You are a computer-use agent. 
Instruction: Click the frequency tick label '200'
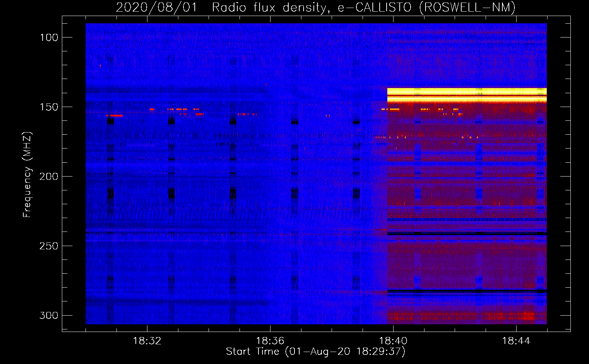click(x=49, y=177)
